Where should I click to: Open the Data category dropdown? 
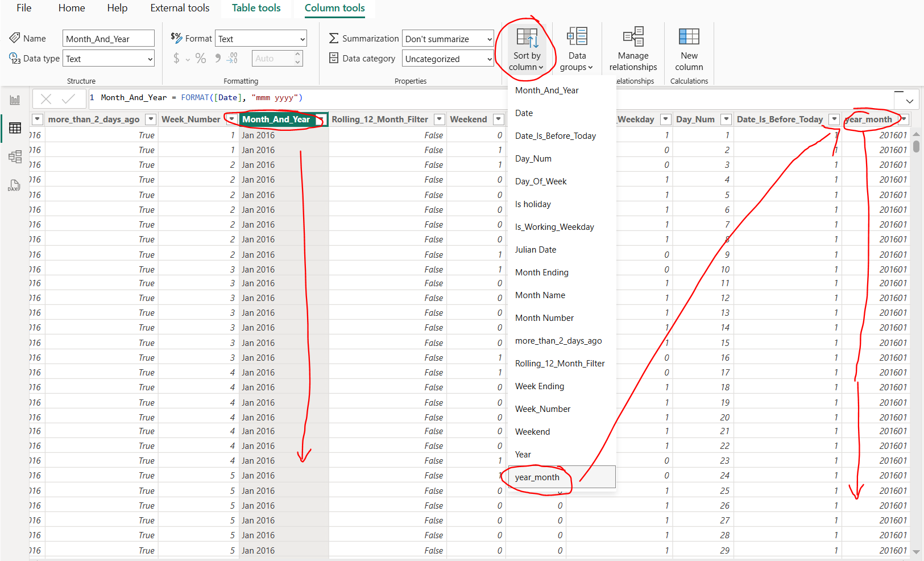tap(448, 59)
